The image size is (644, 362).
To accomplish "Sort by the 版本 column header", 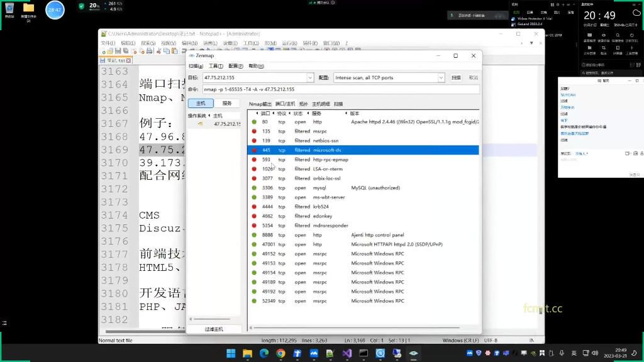I will pos(355,113).
